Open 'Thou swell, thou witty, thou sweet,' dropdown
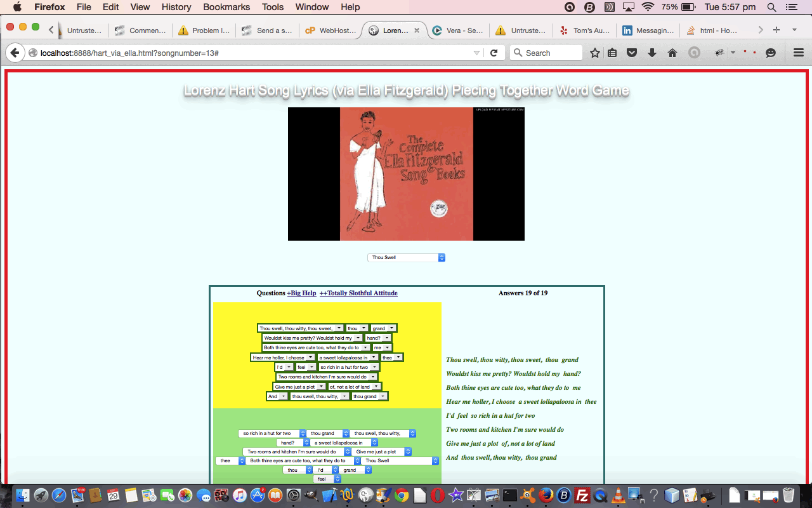 pyautogui.click(x=301, y=328)
